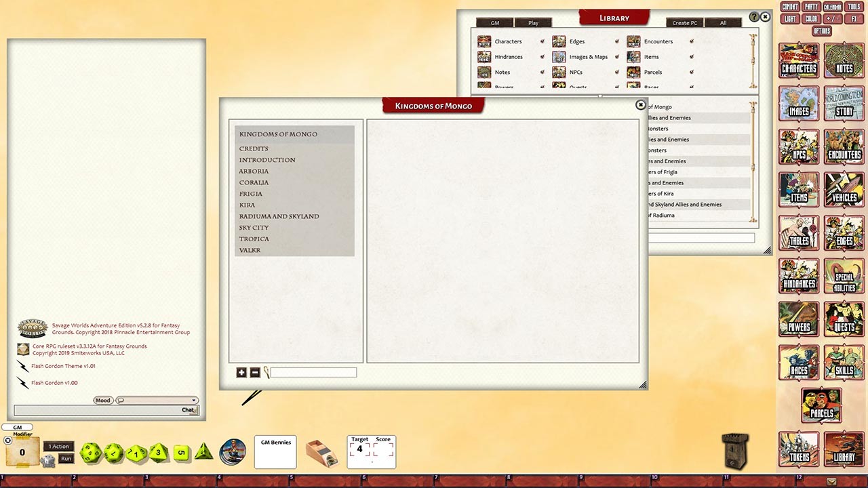Collapse all with the minus button
This screenshot has width=868, height=488.
coord(255,372)
